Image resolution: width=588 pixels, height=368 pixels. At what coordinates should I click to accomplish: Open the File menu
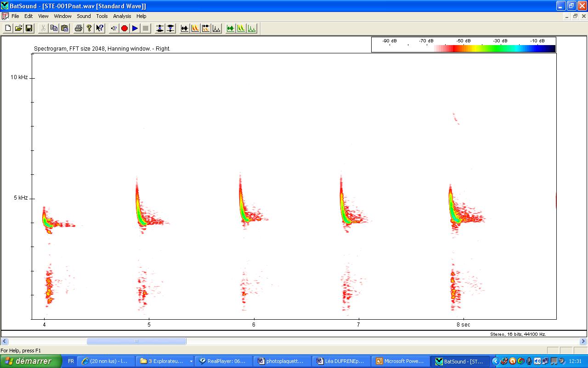click(x=15, y=16)
